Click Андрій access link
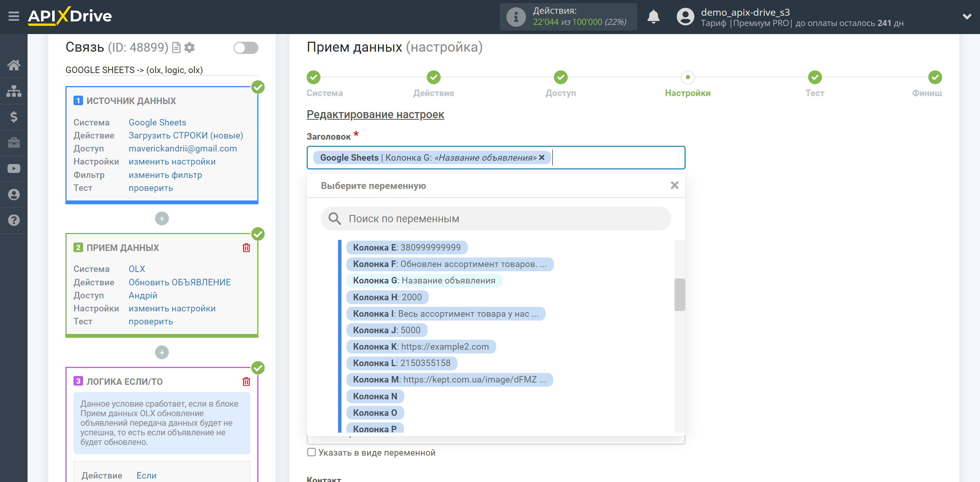The height and width of the screenshot is (482, 980). 143,295
